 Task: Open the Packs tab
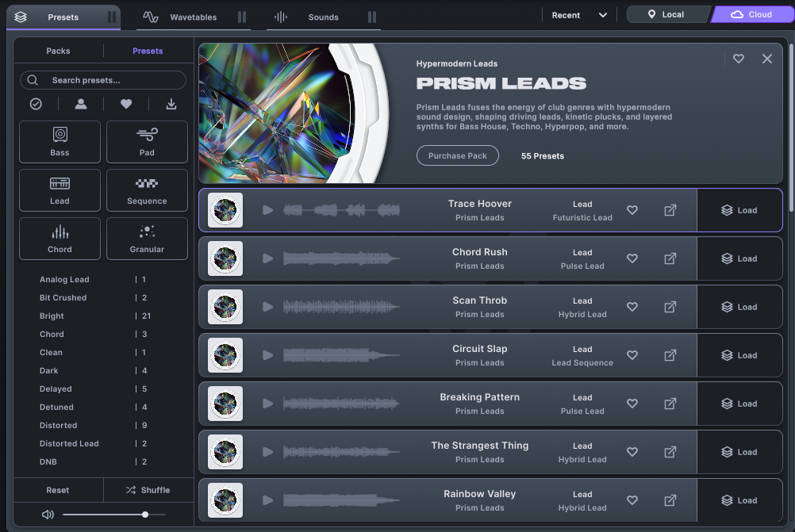(58, 51)
